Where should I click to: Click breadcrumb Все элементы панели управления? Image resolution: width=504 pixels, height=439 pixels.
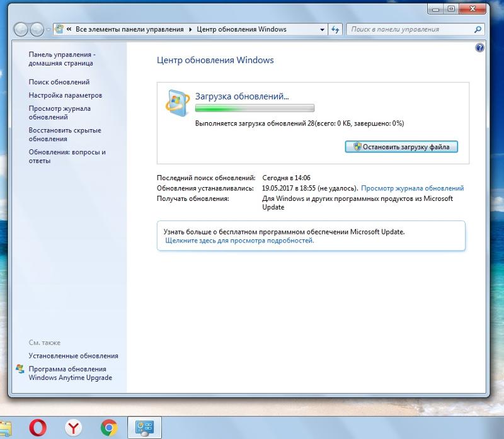(130, 29)
